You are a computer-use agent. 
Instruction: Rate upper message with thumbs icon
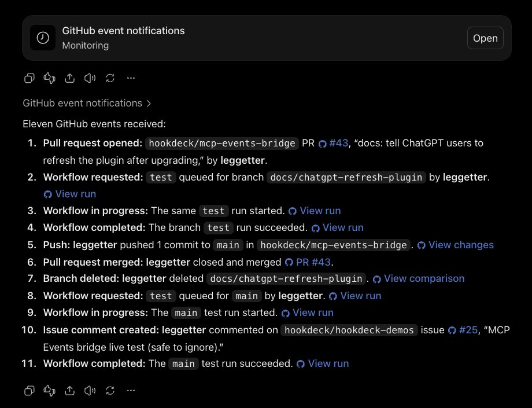point(50,78)
